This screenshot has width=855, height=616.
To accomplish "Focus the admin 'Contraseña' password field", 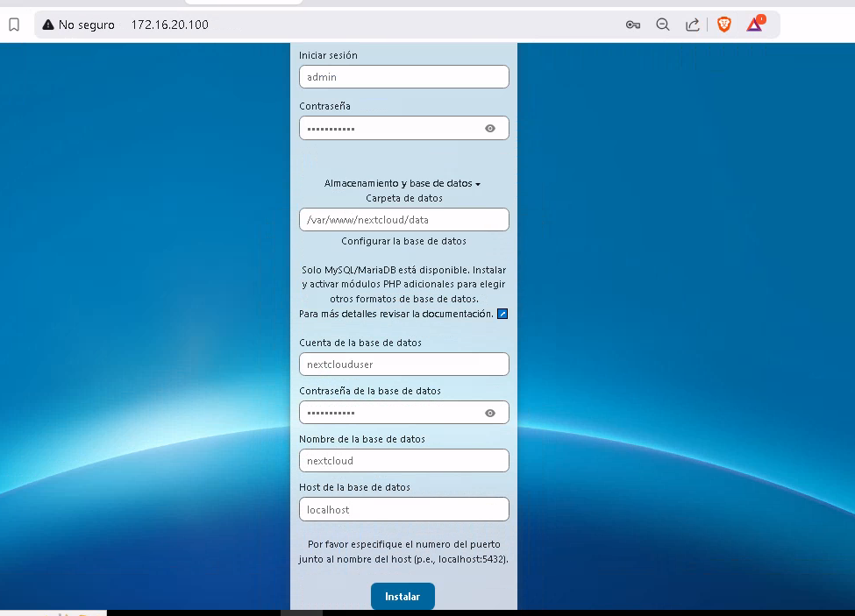I will (404, 129).
